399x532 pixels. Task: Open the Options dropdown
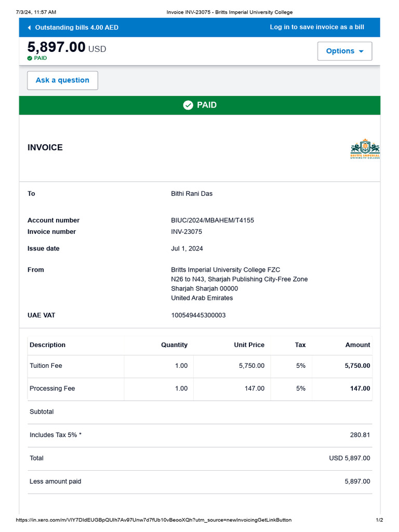tap(344, 51)
